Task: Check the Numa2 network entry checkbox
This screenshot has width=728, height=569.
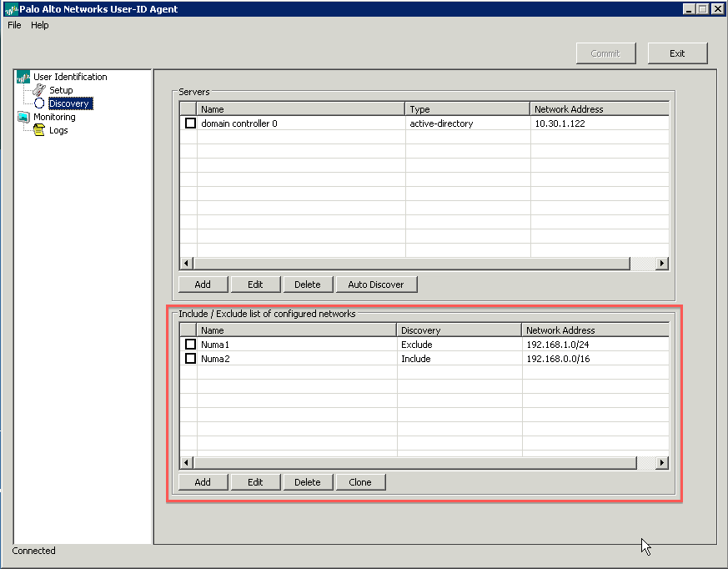Action: point(188,358)
